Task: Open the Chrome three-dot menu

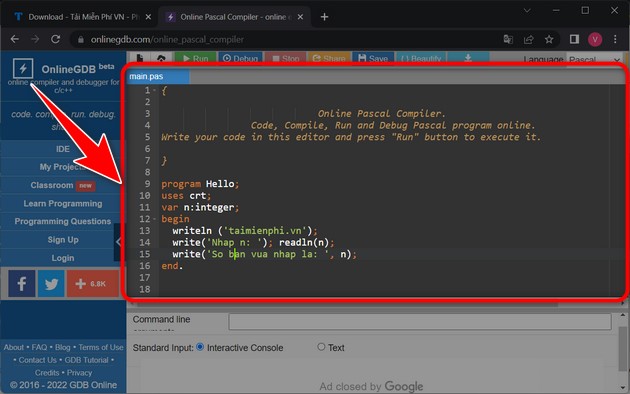Action: 615,39
